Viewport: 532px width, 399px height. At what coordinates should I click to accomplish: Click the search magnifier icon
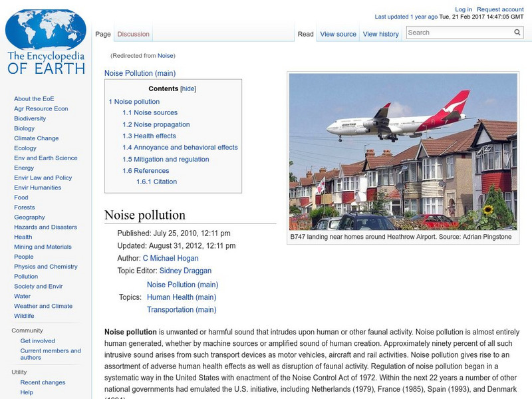pyautogui.click(x=517, y=31)
